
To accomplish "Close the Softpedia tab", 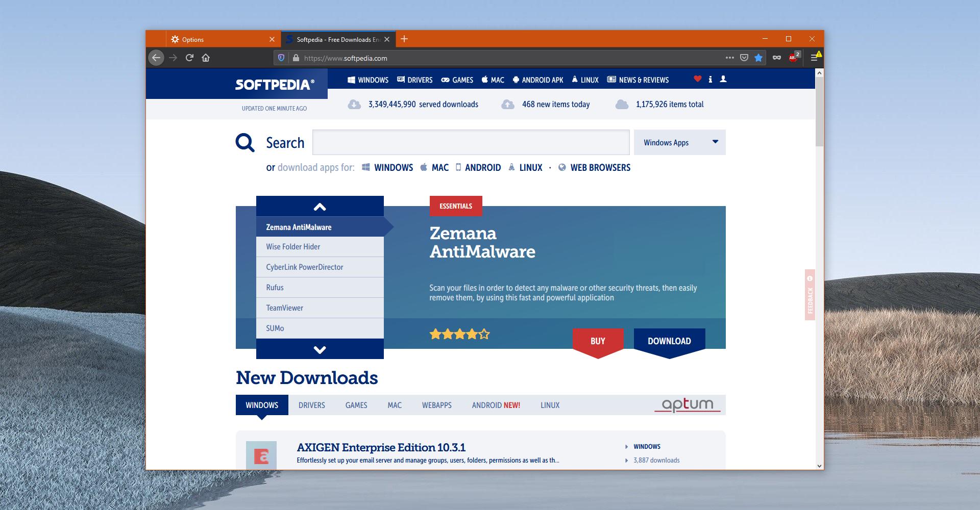I will tap(387, 39).
